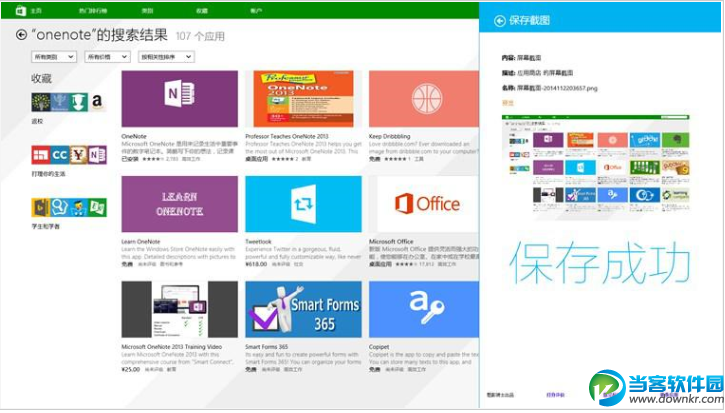This screenshot has width=725, height=413.
Task: Click the purple link at panel bottom
Action: 555,395
